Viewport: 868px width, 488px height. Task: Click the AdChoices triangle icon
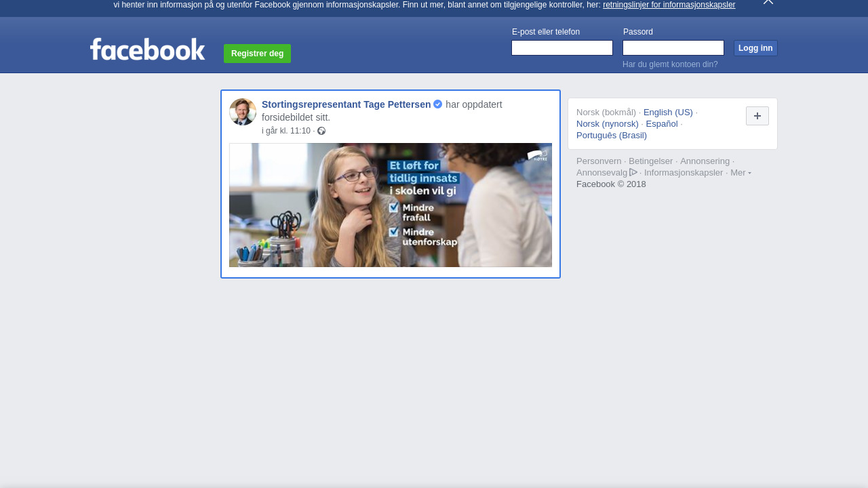[633, 172]
